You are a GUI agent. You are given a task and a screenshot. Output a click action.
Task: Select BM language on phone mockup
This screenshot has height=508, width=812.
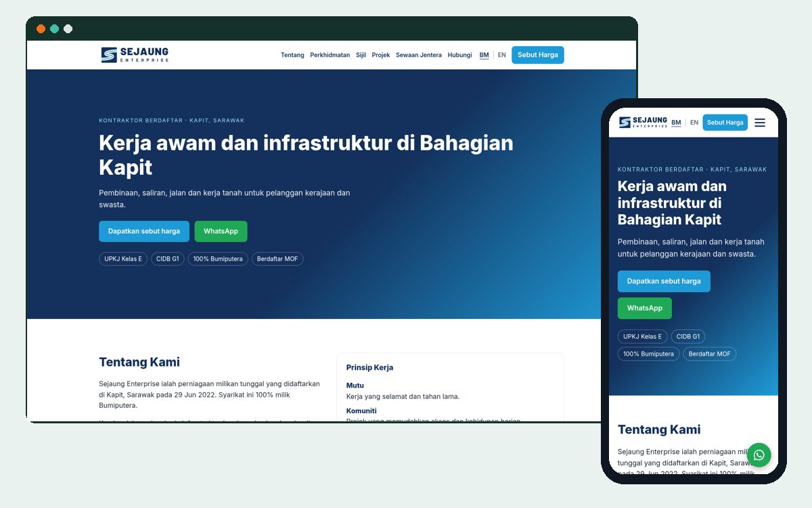tap(676, 123)
